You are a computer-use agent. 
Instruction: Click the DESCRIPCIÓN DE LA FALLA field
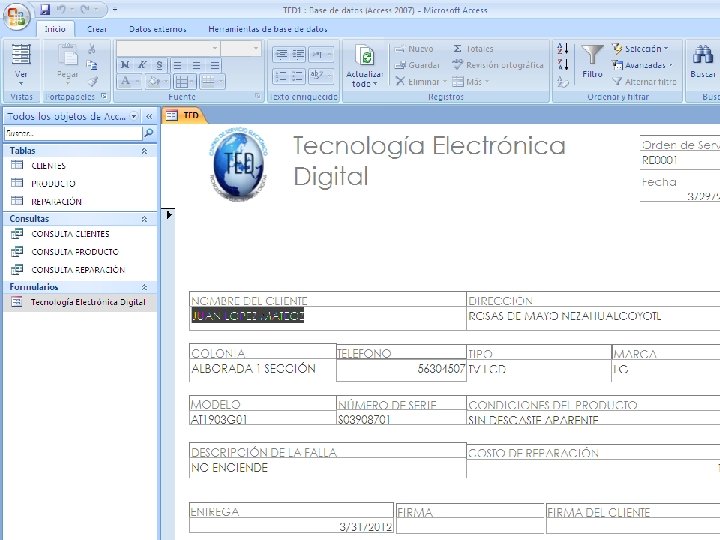[x=328, y=468]
